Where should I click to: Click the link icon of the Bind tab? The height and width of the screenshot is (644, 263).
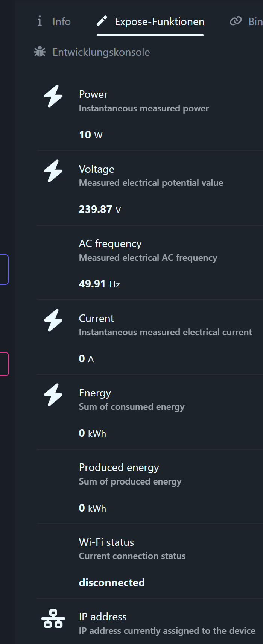(x=236, y=21)
